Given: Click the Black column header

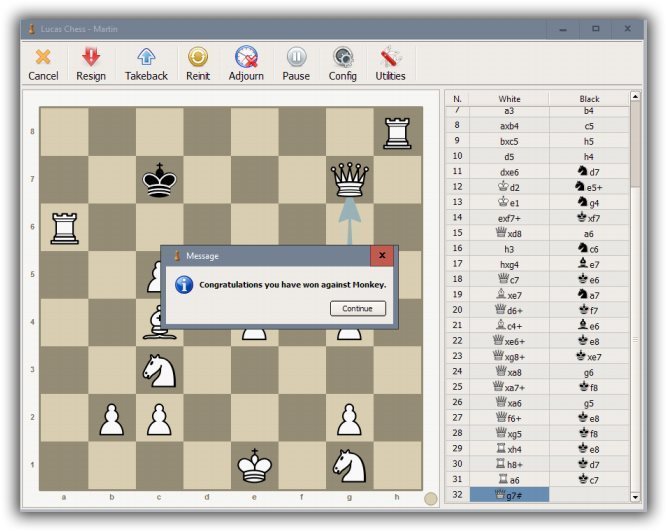Looking at the screenshot, I should tap(589, 99).
